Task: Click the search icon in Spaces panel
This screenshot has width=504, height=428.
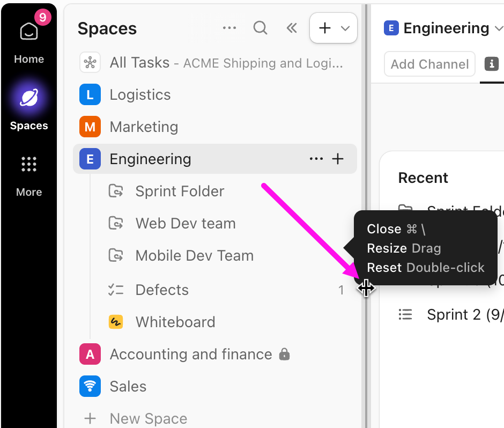Action: pyautogui.click(x=260, y=28)
